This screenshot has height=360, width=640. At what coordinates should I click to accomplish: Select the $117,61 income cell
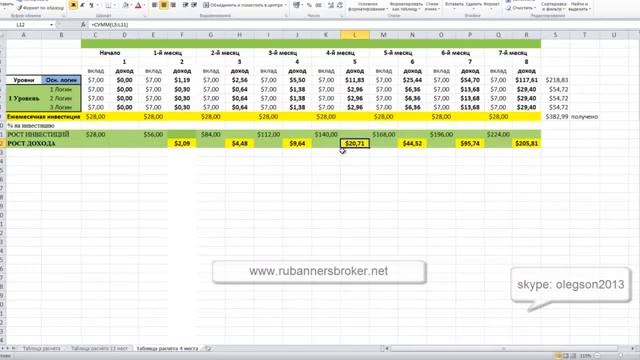[x=527, y=80]
